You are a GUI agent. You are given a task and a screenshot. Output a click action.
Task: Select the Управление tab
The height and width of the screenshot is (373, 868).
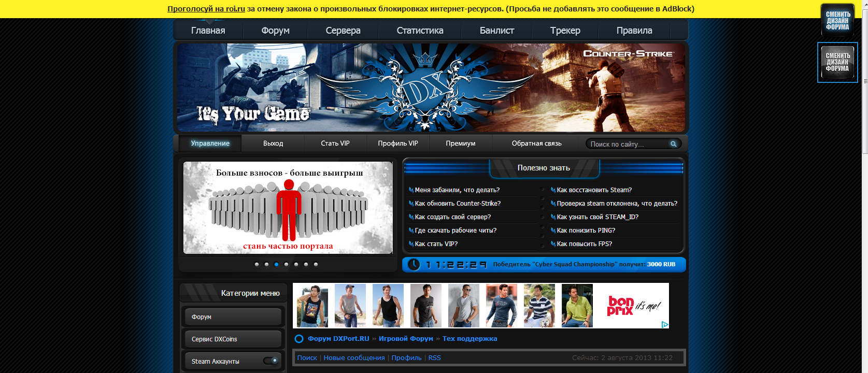210,144
